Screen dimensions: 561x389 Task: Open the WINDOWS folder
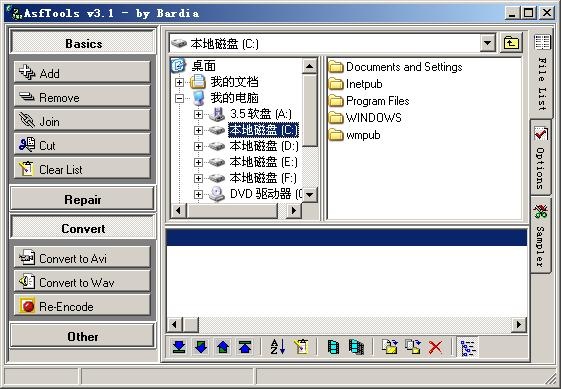(x=374, y=118)
